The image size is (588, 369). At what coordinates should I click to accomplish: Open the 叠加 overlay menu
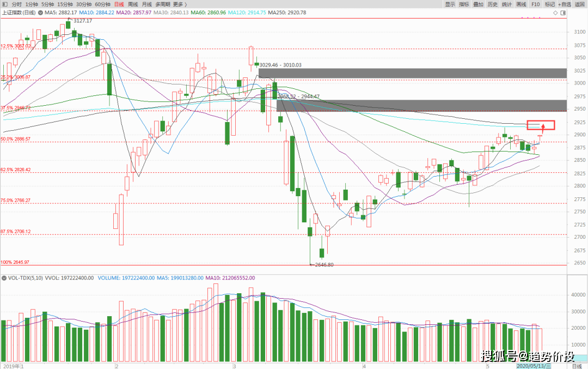[x=478, y=4]
